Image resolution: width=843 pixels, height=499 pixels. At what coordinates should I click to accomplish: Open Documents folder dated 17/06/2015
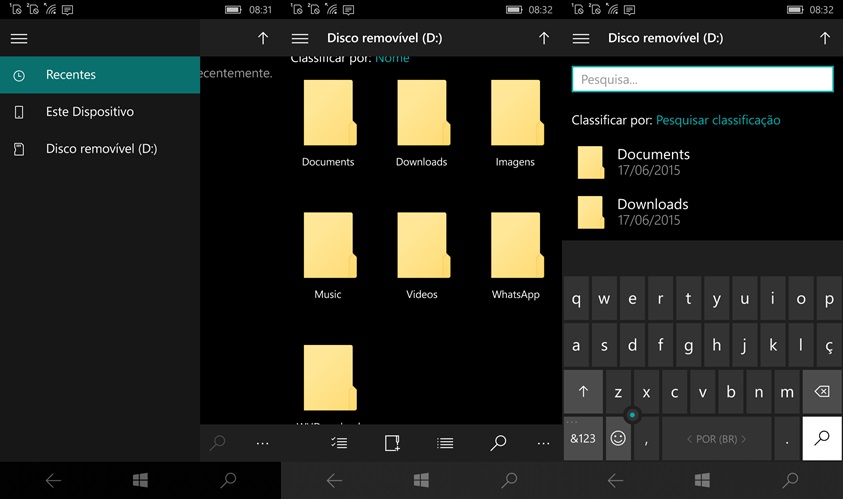(702, 162)
